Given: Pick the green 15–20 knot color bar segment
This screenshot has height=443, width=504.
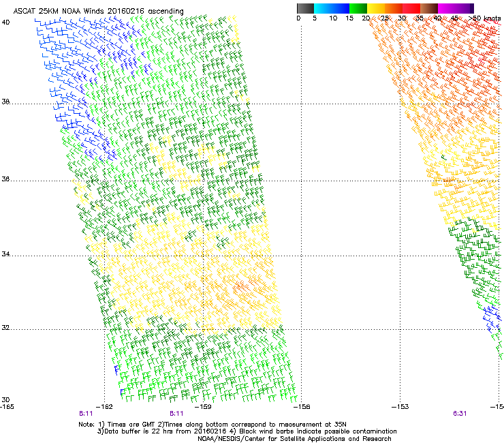Looking at the screenshot, I should (x=358, y=8).
